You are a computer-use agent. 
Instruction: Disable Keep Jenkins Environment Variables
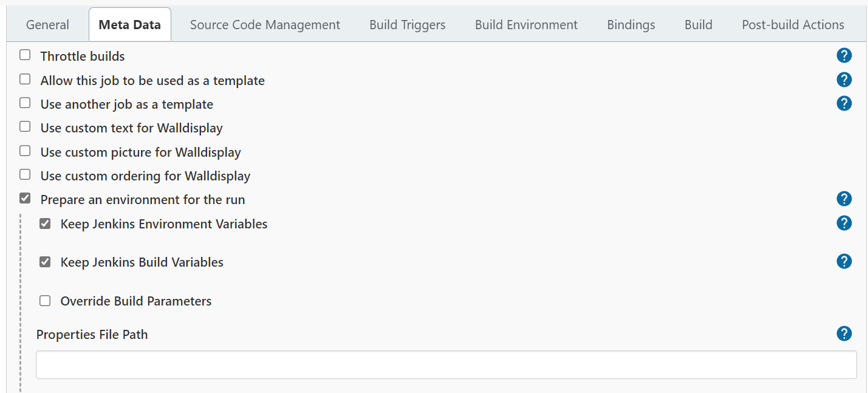click(45, 224)
